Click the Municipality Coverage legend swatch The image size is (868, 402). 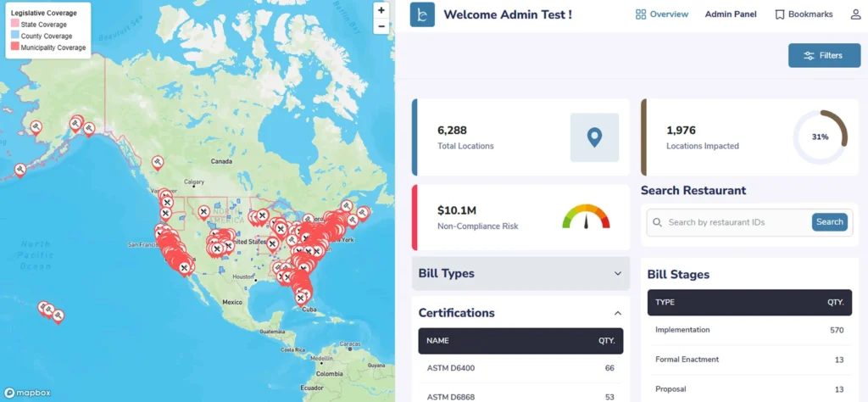14,48
